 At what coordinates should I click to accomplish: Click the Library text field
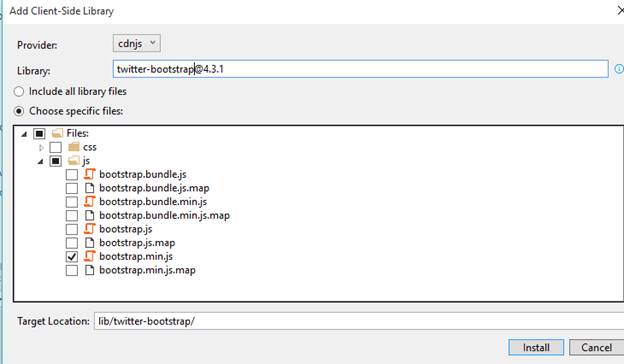tap(361, 69)
